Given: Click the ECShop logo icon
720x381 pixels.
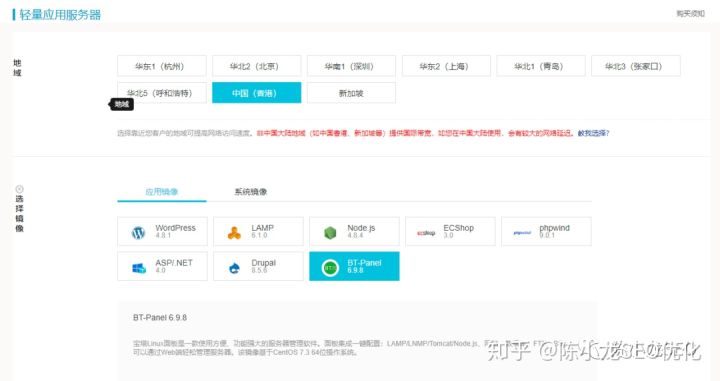Looking at the screenshot, I should (x=426, y=233).
